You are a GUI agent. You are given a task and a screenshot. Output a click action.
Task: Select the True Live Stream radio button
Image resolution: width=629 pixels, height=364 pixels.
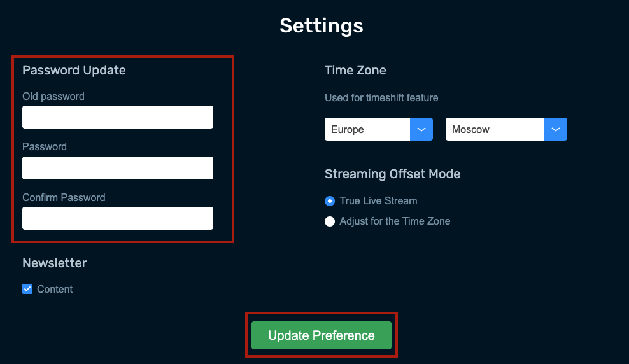(x=330, y=201)
